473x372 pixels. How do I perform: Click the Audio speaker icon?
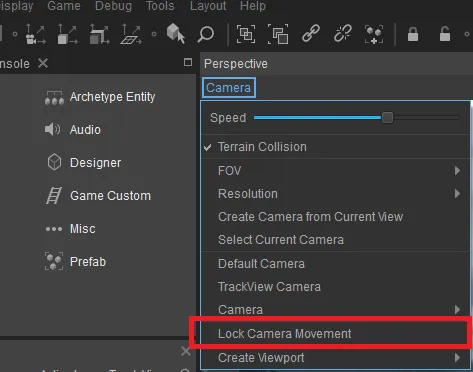pyautogui.click(x=52, y=129)
